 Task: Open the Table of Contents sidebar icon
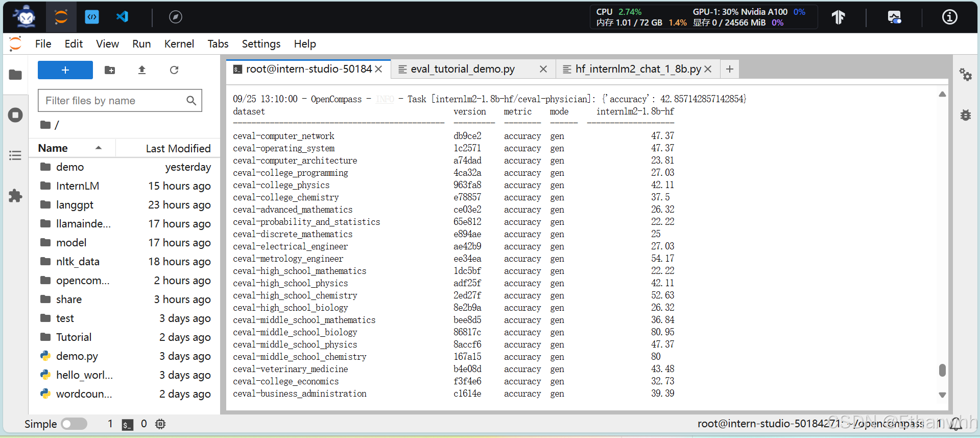15,155
